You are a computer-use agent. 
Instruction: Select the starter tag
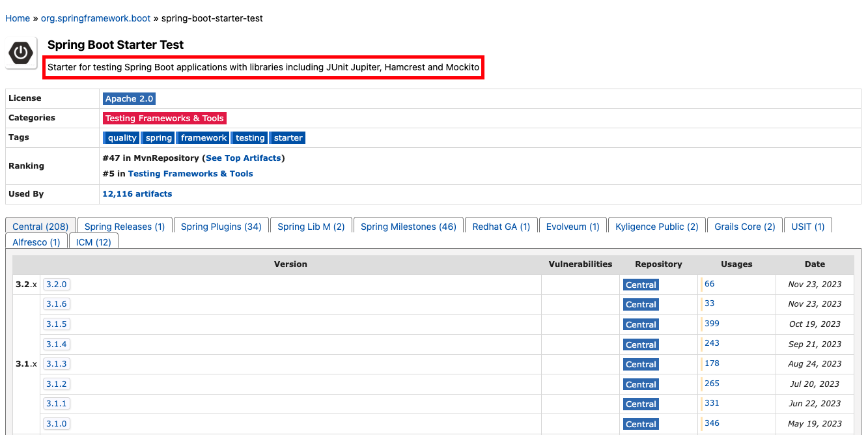click(287, 138)
